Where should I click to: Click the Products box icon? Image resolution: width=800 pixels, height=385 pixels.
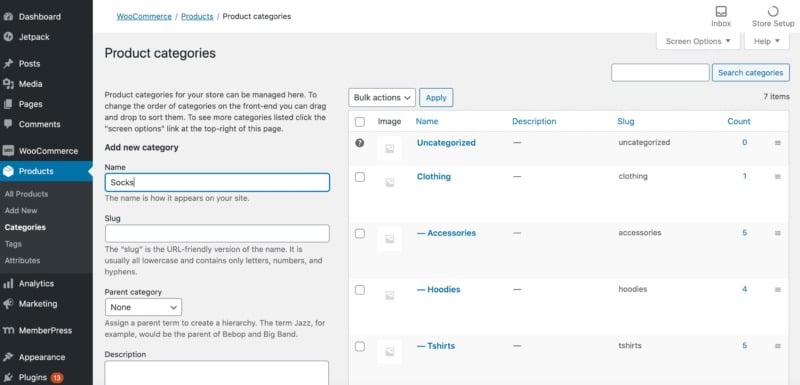pos(8,171)
